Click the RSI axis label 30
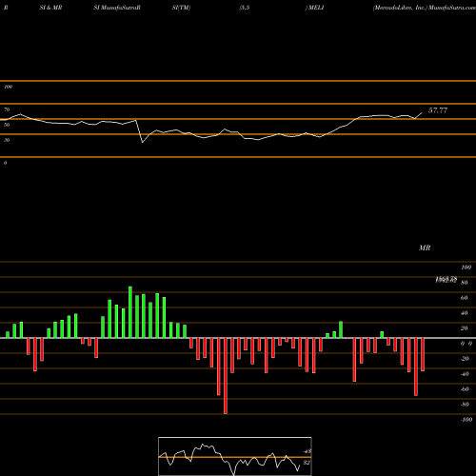 click(x=7, y=140)
